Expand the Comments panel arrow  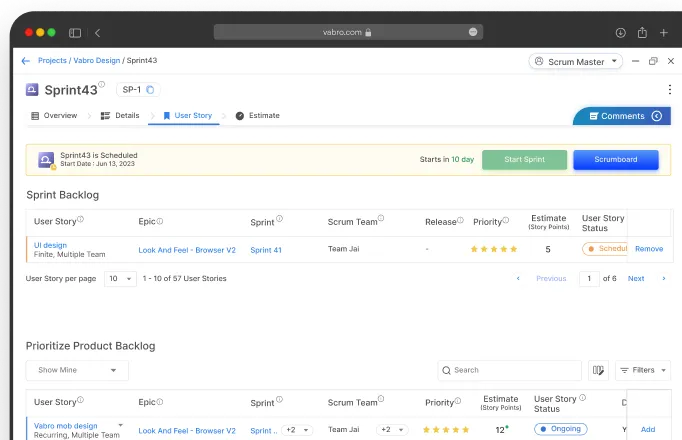pyautogui.click(x=657, y=116)
